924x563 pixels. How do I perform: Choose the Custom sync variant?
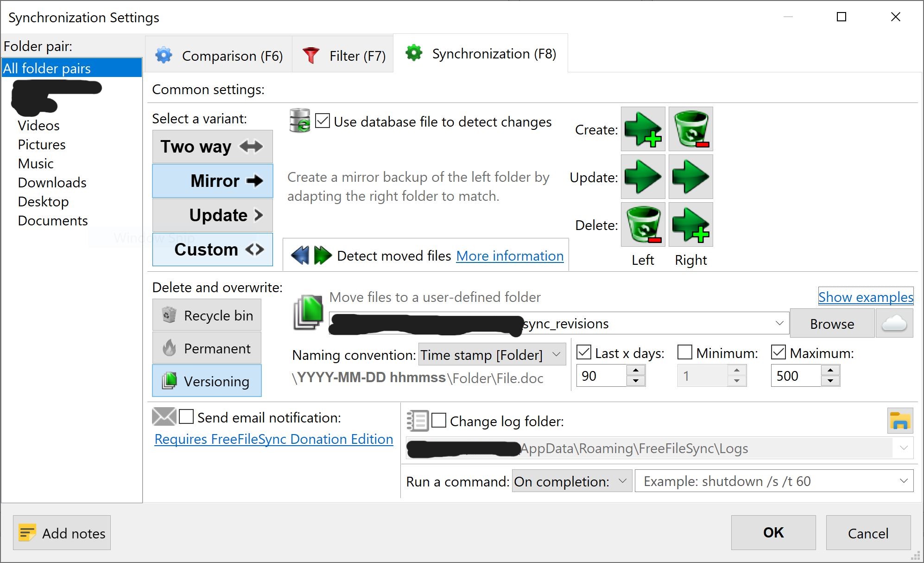coord(213,250)
